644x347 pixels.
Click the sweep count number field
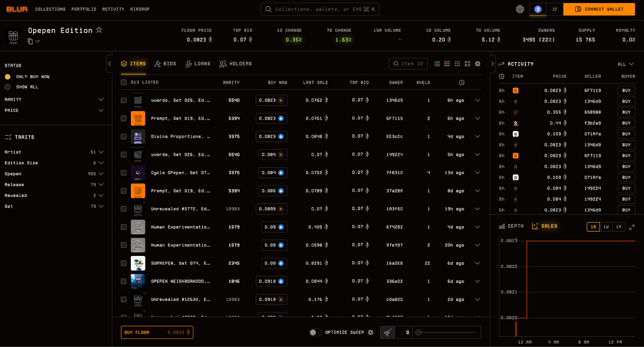tap(404, 332)
